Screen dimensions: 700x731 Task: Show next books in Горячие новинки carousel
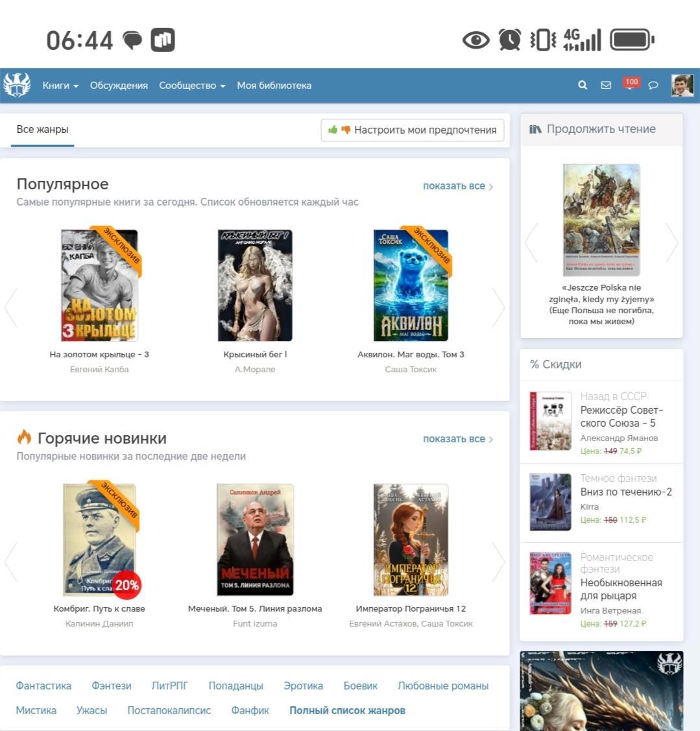pos(498,562)
